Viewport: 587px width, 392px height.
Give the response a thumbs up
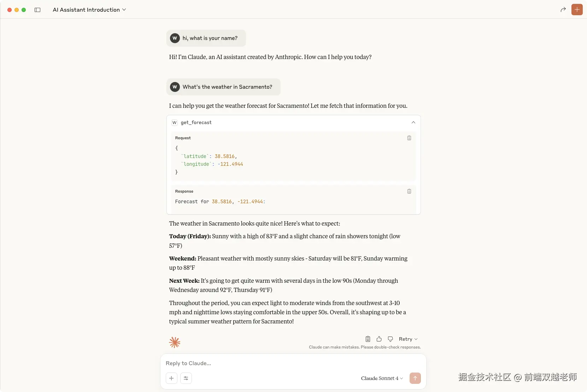click(x=379, y=339)
